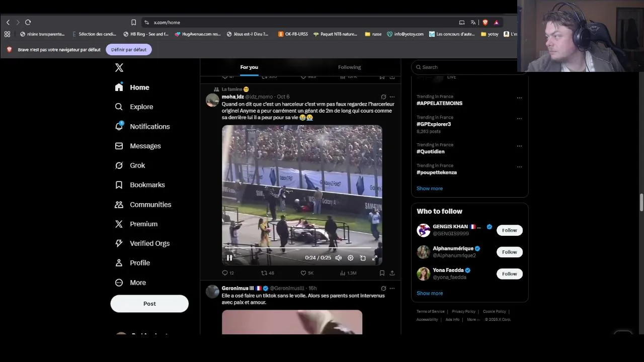This screenshot has width=644, height=362.
Task: Open the Premium page
Action: tap(136, 224)
